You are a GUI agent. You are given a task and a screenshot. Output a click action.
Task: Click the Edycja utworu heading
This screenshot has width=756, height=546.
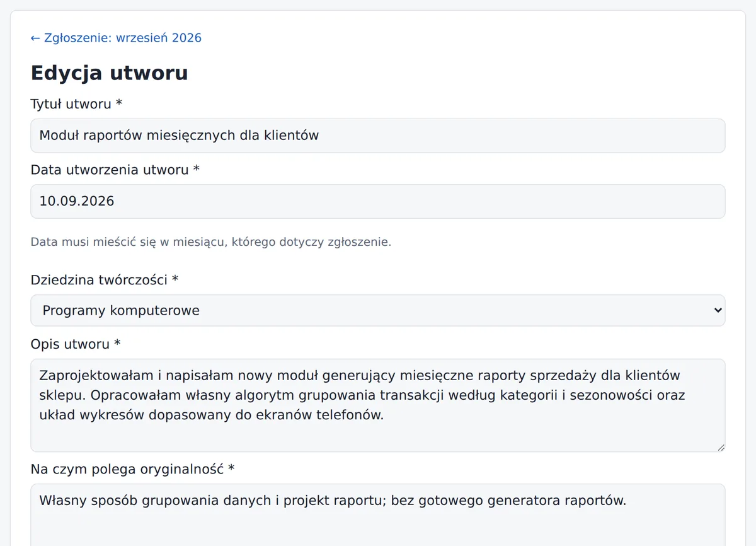coord(109,73)
